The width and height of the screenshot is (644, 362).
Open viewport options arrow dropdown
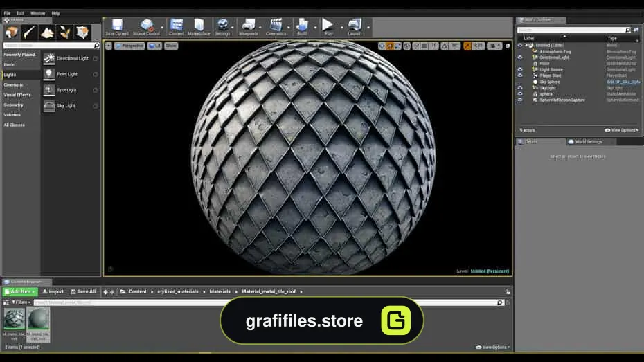[109, 46]
